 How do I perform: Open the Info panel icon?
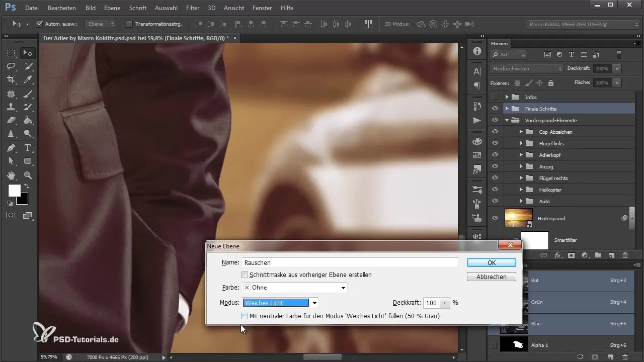[477, 52]
